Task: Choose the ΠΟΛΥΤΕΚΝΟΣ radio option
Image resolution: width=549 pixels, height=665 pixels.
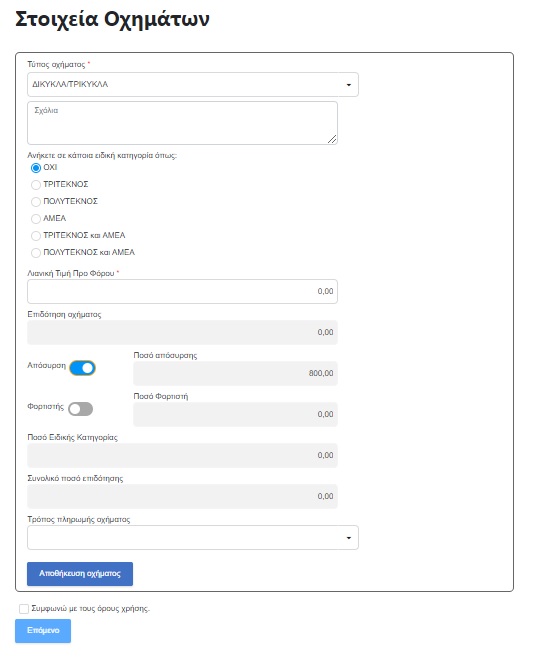Action: coord(36,202)
